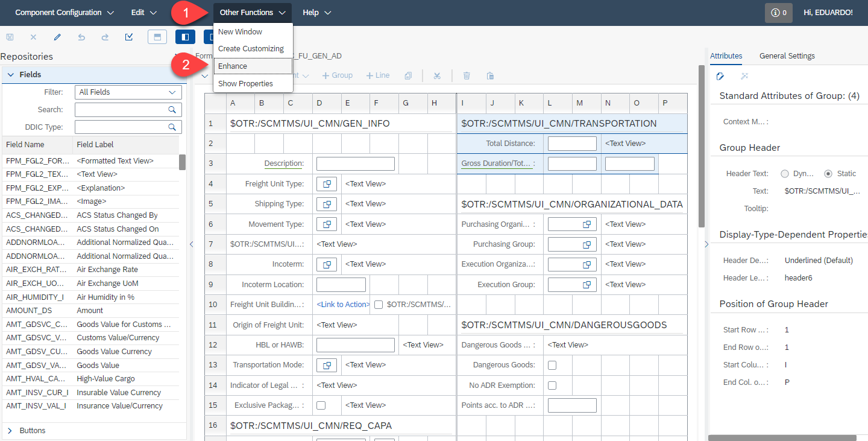Screen dimensions: 868x441
Task: Click the Cut scissors icon
Action: click(437, 75)
